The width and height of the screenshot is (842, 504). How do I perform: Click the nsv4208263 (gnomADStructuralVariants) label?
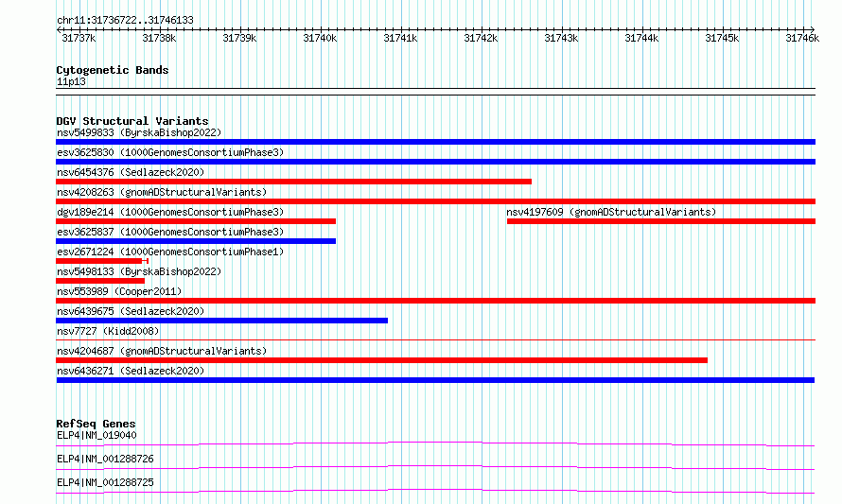coord(162,192)
